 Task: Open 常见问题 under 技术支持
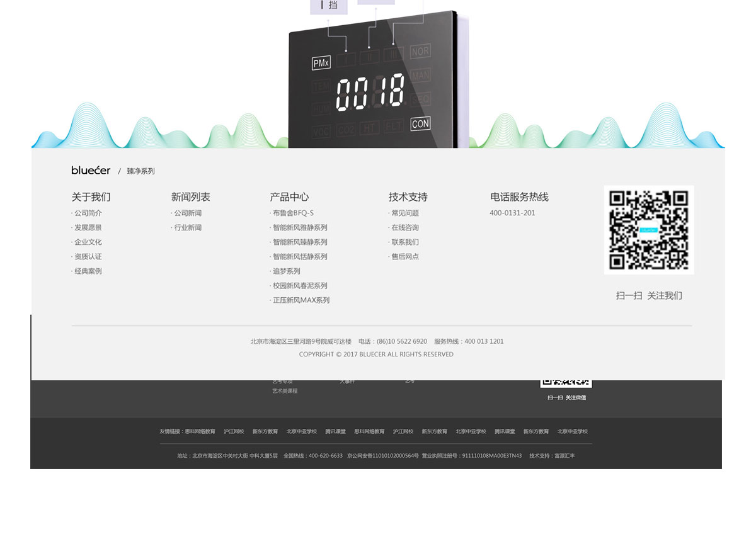(x=404, y=213)
